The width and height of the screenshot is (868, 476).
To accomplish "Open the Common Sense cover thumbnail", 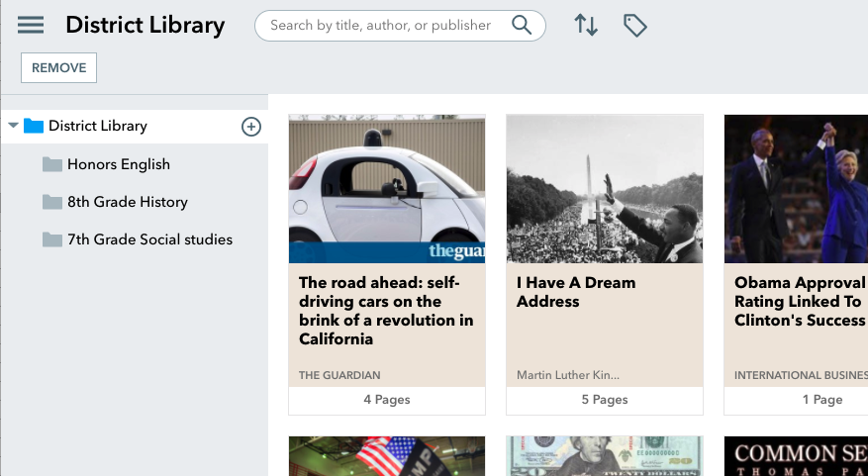I will (796, 456).
